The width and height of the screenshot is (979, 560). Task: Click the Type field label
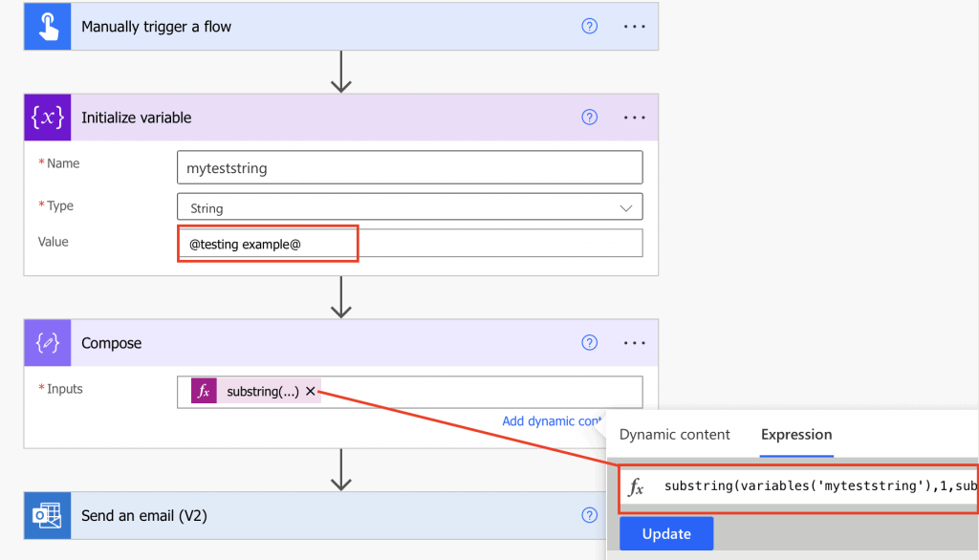coord(59,206)
